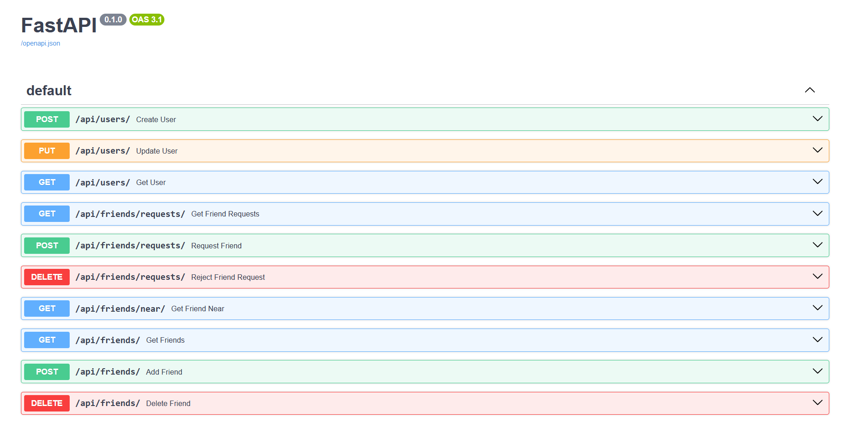The image size is (868, 432).
Task: Click the DELETE badge for Reject Friend Request
Action: 47,277
